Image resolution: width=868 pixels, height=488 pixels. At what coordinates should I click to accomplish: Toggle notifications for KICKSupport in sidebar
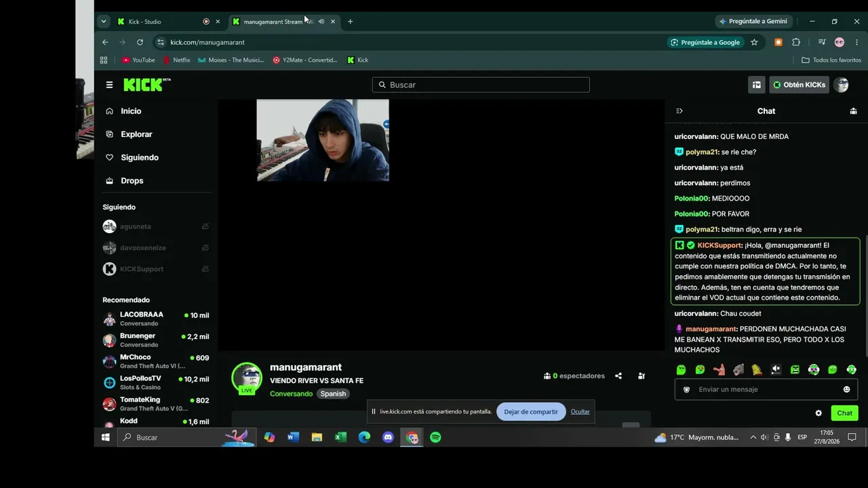(x=205, y=269)
